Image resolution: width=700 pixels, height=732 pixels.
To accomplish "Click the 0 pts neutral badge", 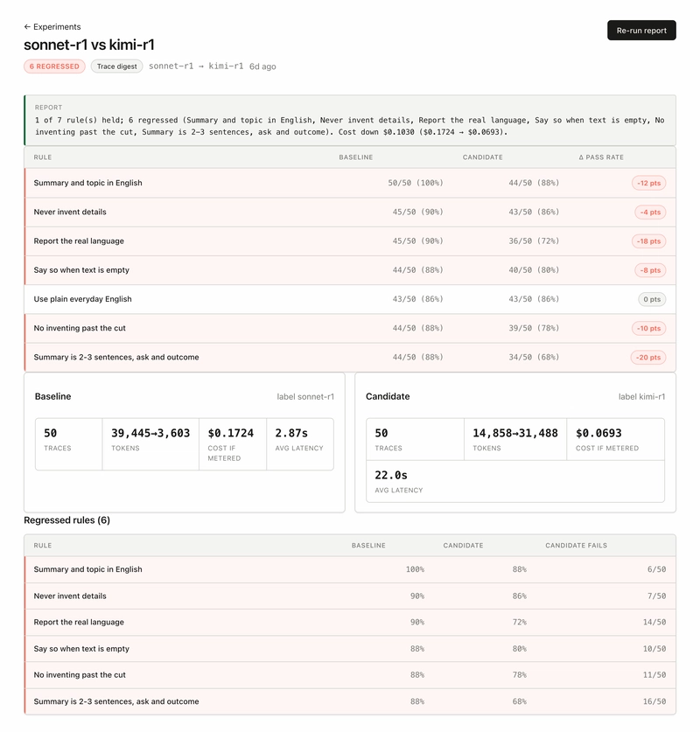I will click(x=652, y=299).
